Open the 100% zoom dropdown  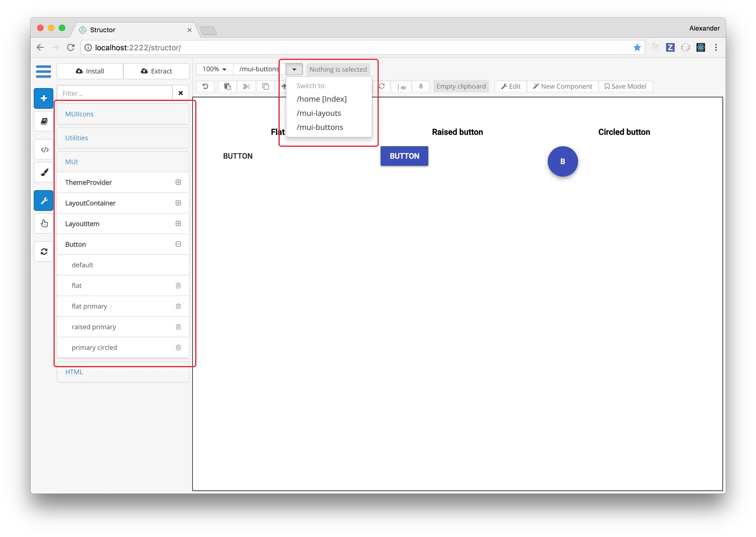[214, 69]
